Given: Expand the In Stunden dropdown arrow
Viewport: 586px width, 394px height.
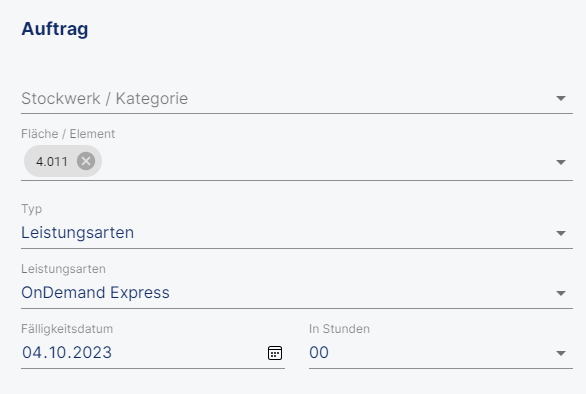Looking at the screenshot, I should [x=561, y=353].
